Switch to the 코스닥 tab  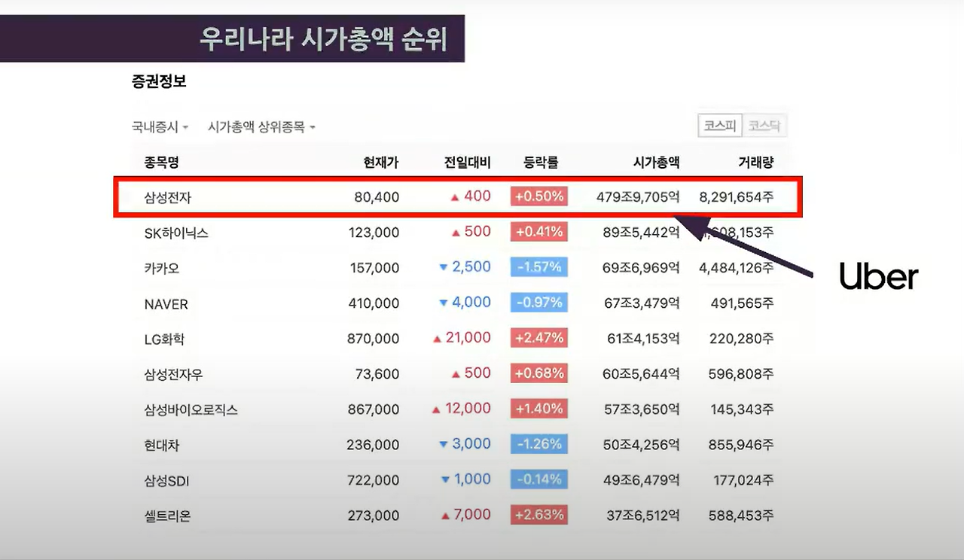pyautogui.click(x=764, y=126)
